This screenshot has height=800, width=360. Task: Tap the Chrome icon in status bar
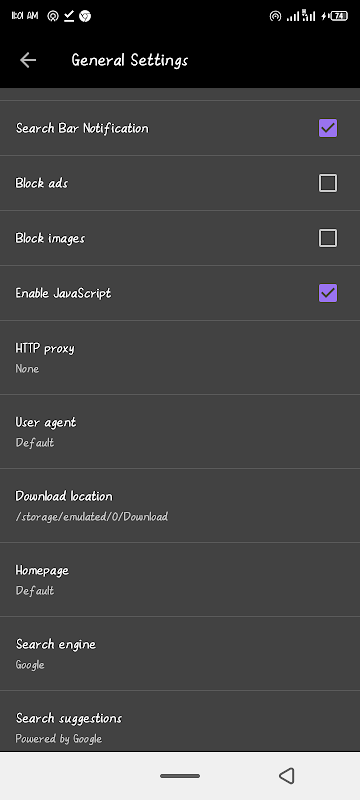(85, 16)
